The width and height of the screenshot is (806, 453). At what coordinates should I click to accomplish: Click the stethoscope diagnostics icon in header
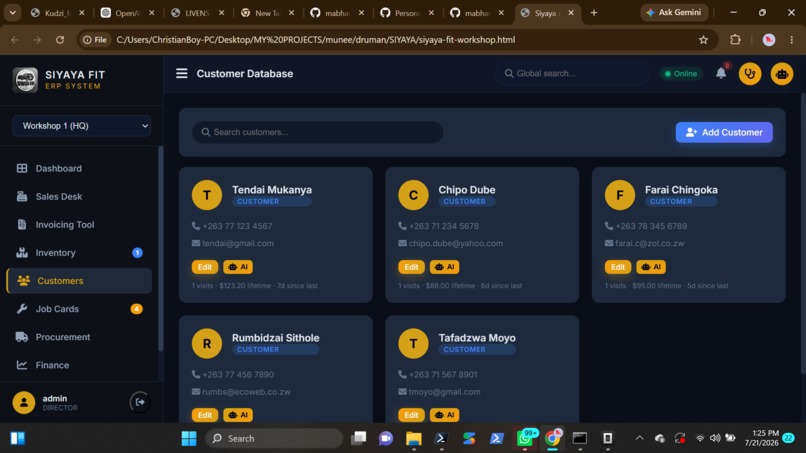tap(750, 74)
